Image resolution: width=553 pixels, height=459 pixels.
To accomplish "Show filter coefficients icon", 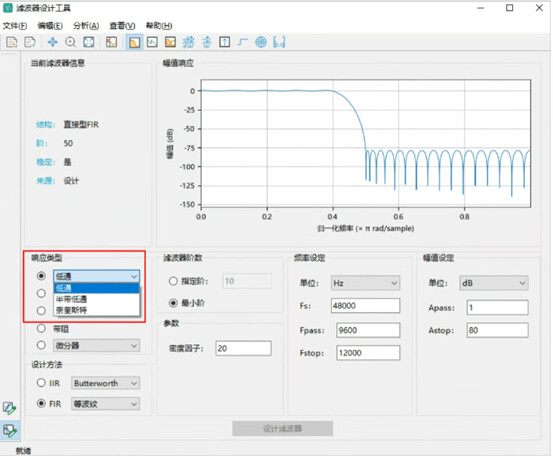I will [x=279, y=42].
